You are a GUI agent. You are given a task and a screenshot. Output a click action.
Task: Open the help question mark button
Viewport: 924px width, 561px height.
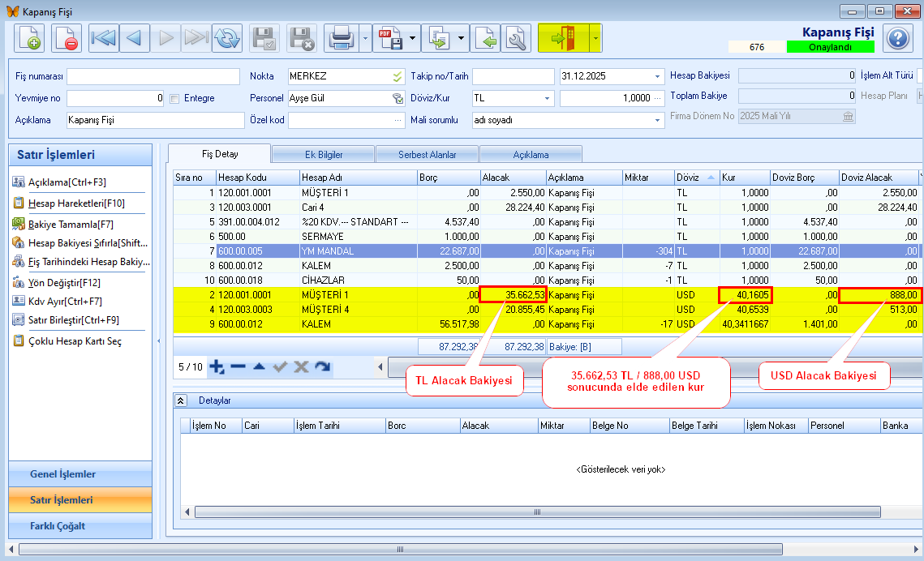click(x=897, y=38)
